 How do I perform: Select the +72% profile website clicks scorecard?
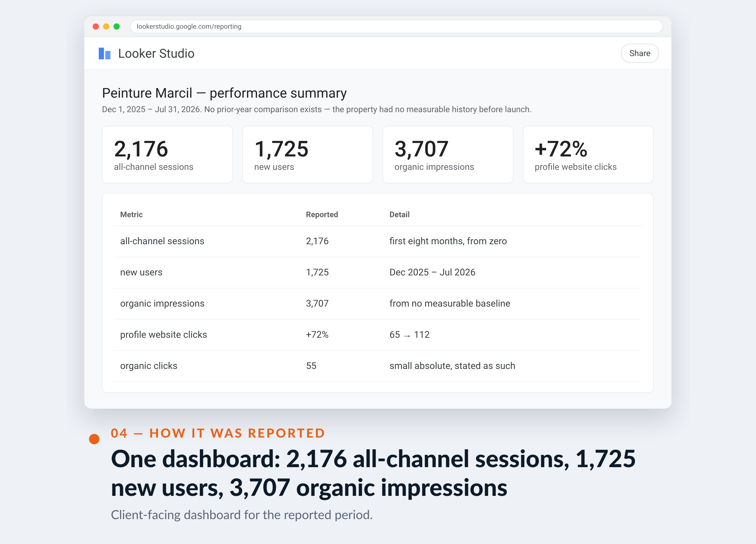pyautogui.click(x=588, y=155)
